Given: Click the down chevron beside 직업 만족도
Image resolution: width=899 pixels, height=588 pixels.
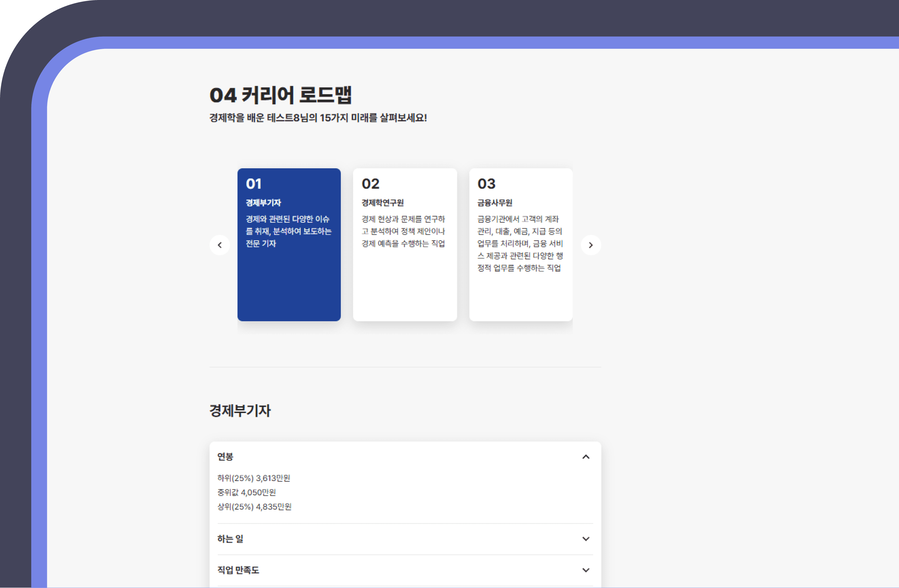Looking at the screenshot, I should tap(585, 570).
